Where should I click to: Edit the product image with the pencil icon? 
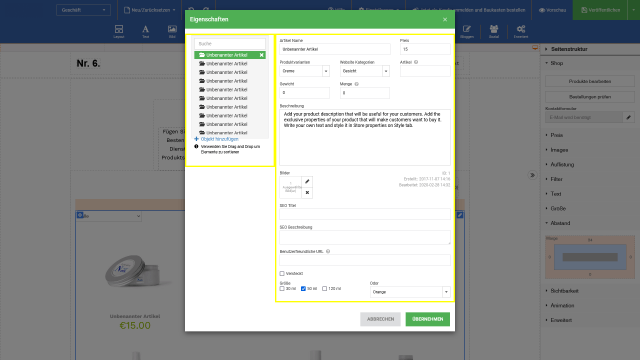click(x=307, y=182)
